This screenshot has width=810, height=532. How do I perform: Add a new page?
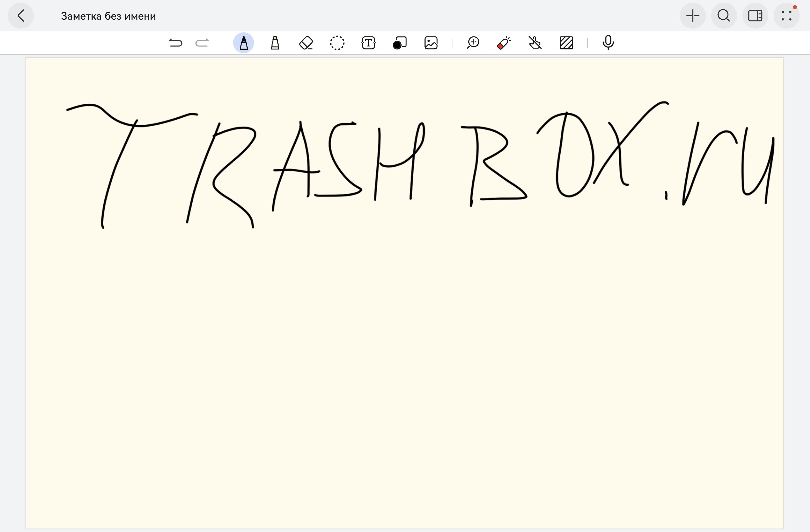coord(693,16)
